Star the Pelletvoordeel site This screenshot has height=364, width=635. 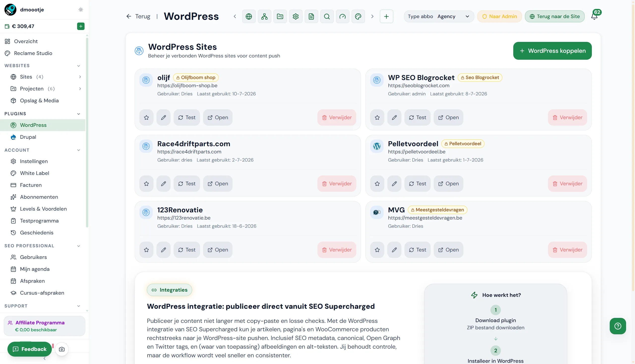(x=377, y=184)
